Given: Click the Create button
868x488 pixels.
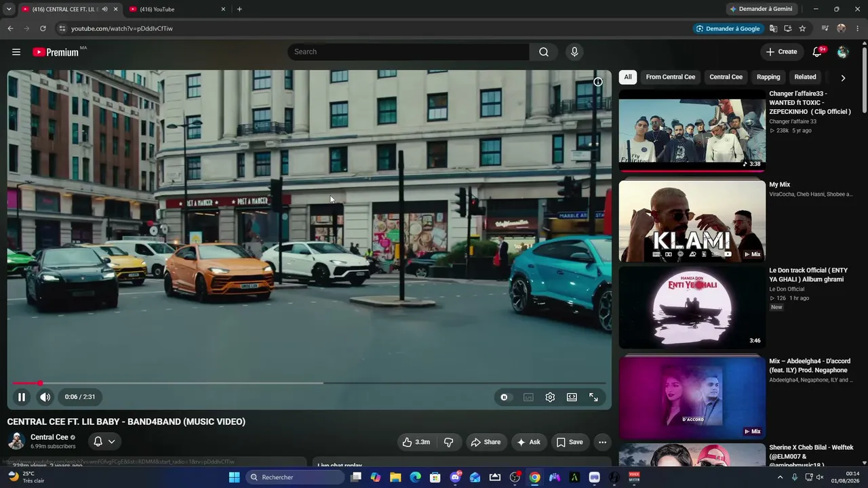Looking at the screenshot, I should point(781,52).
